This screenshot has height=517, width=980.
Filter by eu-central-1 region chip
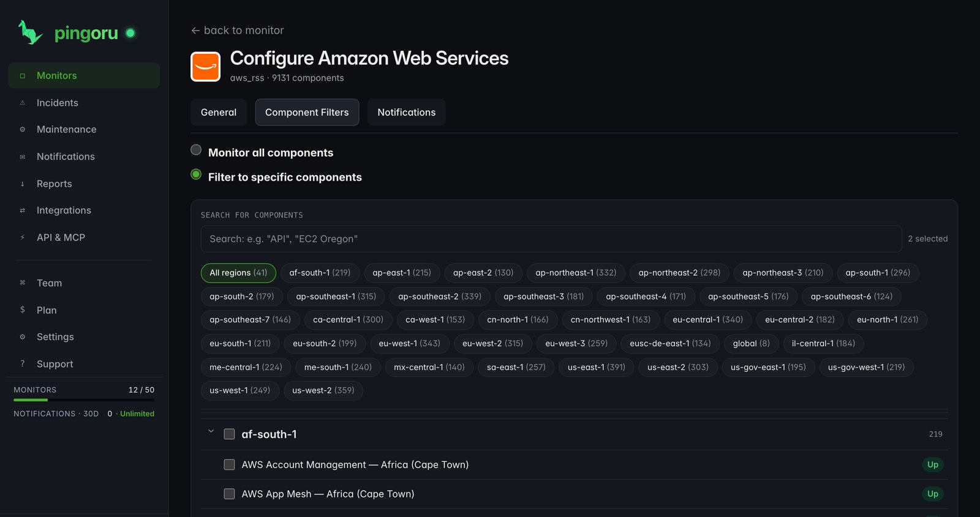[x=708, y=320]
